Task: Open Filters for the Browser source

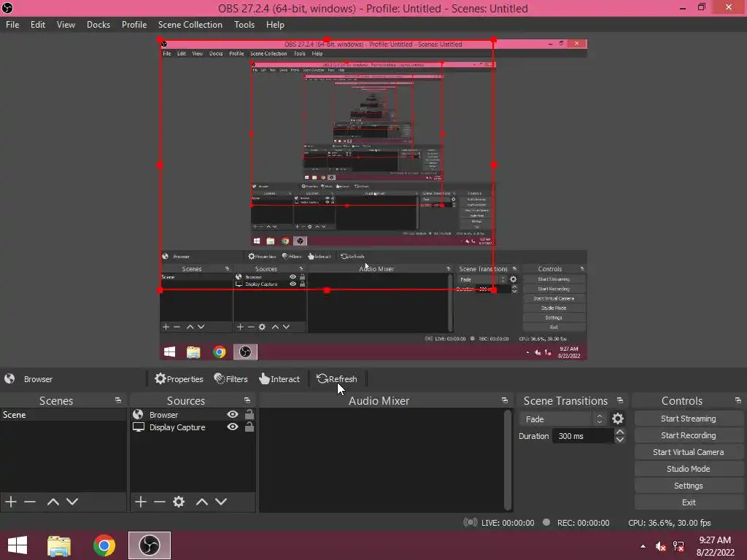Action: click(231, 379)
